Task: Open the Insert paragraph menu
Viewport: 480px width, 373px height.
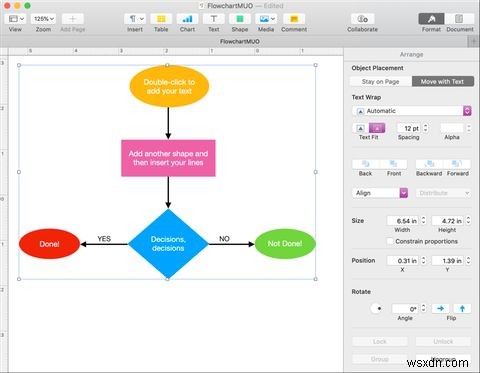Action: (x=135, y=19)
